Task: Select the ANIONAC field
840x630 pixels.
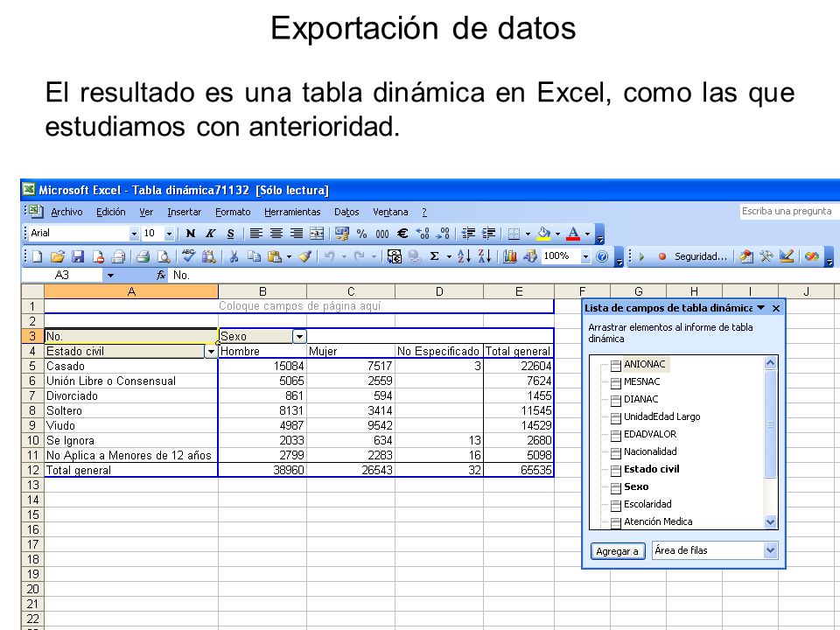Action: click(x=645, y=364)
